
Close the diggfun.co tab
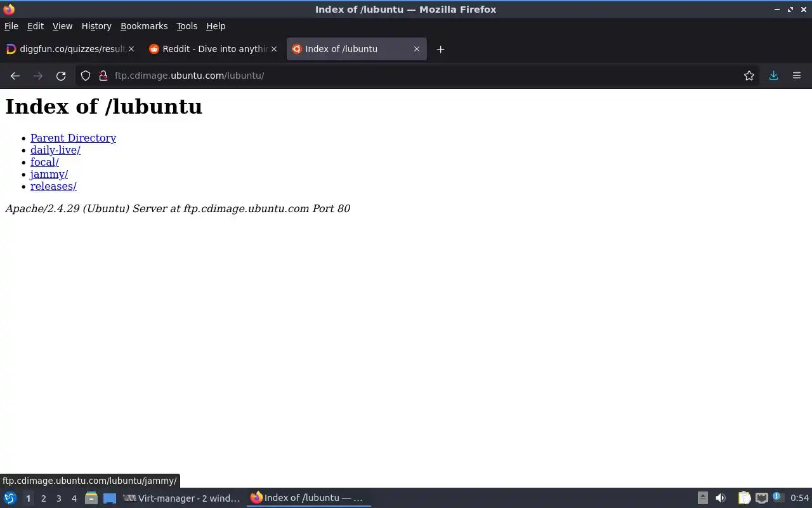(131, 49)
